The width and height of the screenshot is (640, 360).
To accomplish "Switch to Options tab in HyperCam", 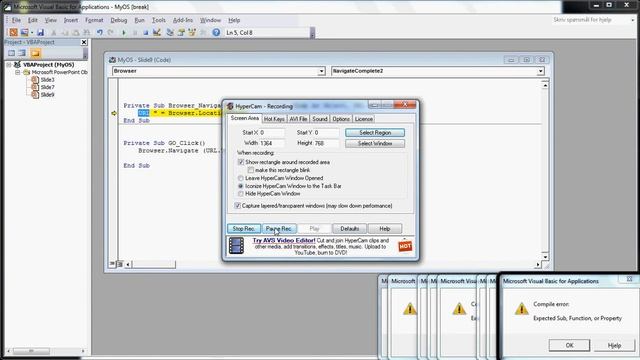I will coord(341,119).
